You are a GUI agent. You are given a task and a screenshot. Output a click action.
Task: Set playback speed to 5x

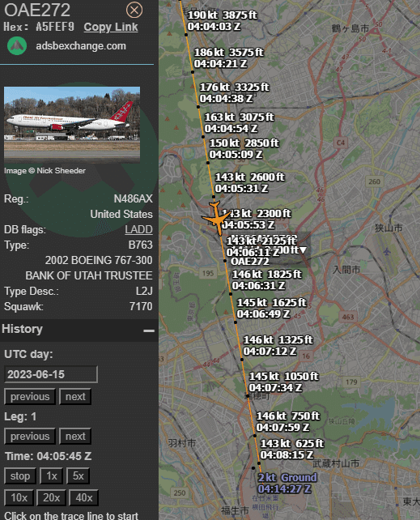pyautogui.click(x=78, y=476)
